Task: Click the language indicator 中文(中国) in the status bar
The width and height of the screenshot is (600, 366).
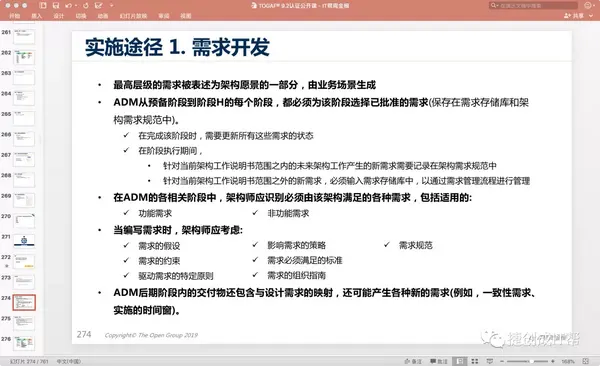Action: click(x=68, y=361)
